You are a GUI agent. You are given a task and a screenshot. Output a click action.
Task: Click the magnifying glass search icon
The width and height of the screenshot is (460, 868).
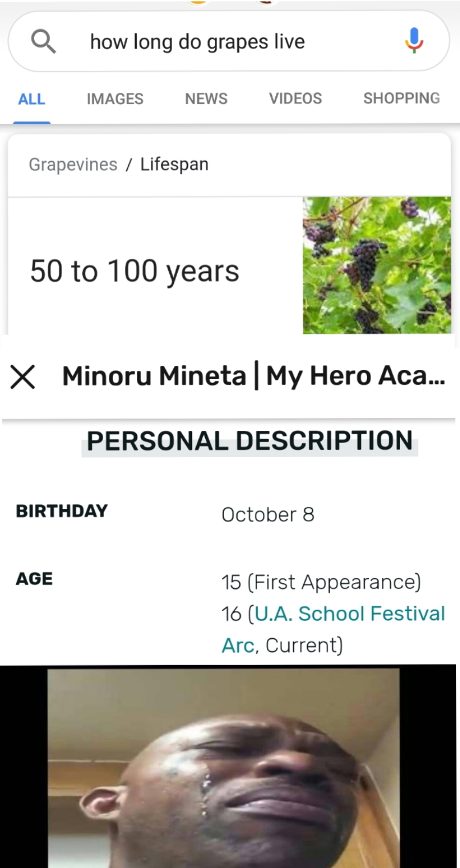[x=43, y=41]
